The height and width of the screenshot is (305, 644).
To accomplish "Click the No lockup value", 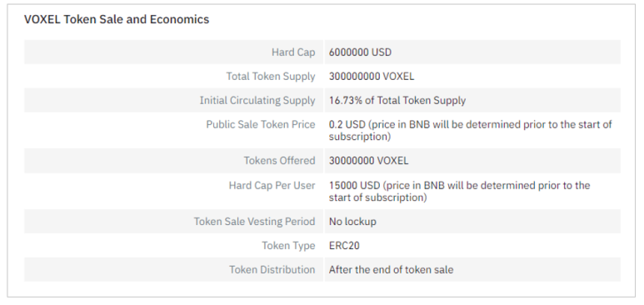I will coord(352,222).
